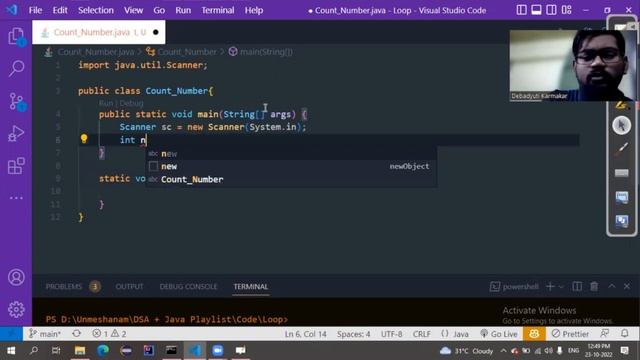Click Spaces: 4 indentation setting
This screenshot has width=640, height=360.
pyautogui.click(x=353, y=334)
